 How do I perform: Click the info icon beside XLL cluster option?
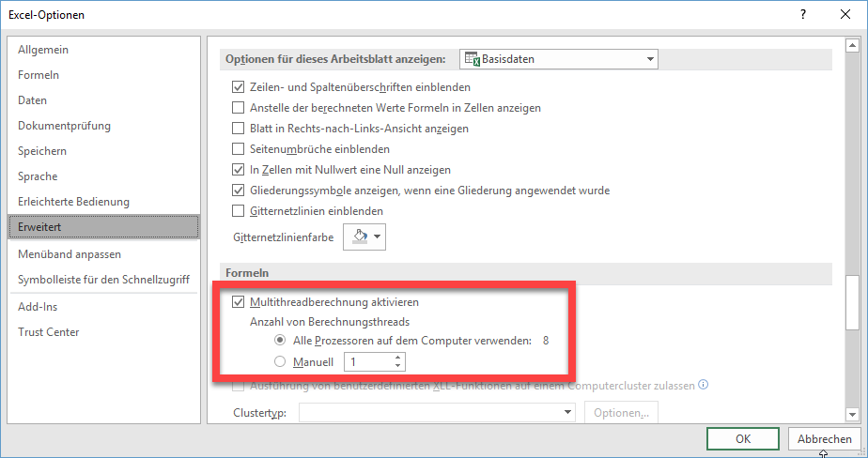704,384
